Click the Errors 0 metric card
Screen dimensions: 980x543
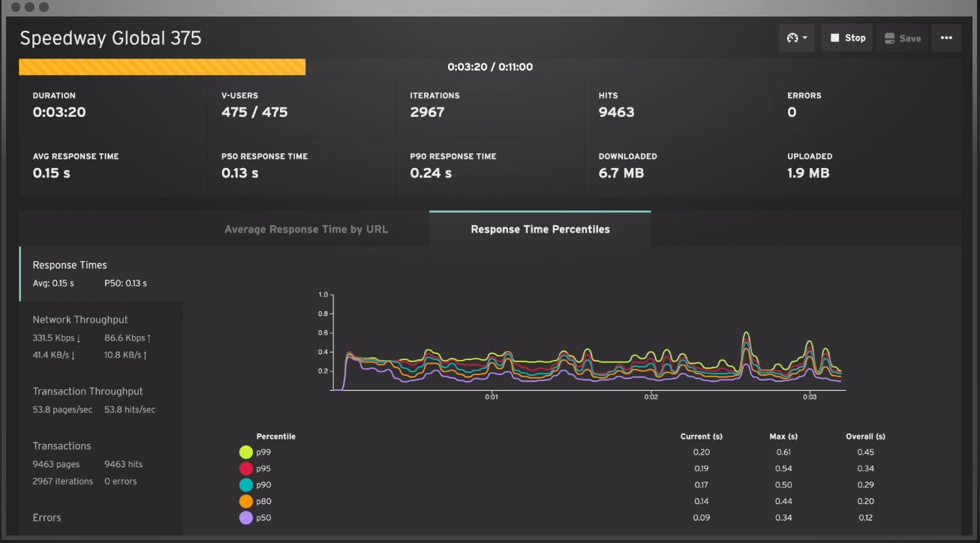tap(867, 106)
